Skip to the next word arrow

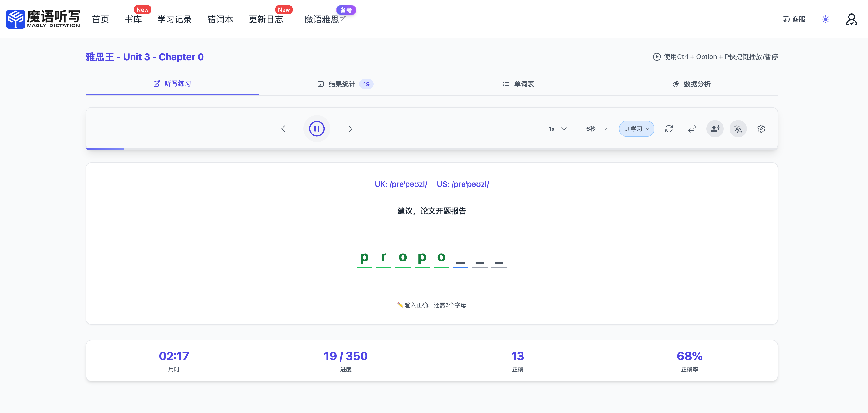(x=350, y=128)
